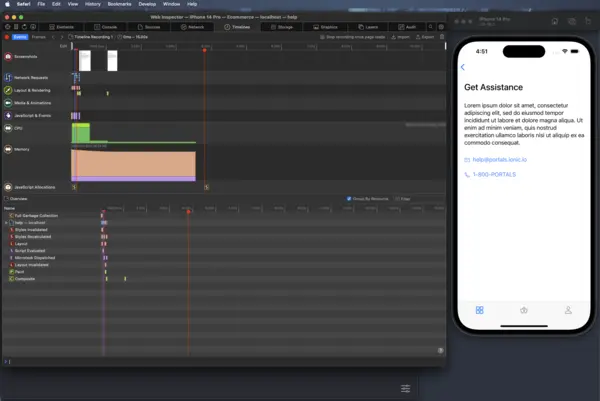Image resolution: width=600 pixels, height=401 pixels.
Task: Open the Overview view selector
Action: click(x=18, y=198)
